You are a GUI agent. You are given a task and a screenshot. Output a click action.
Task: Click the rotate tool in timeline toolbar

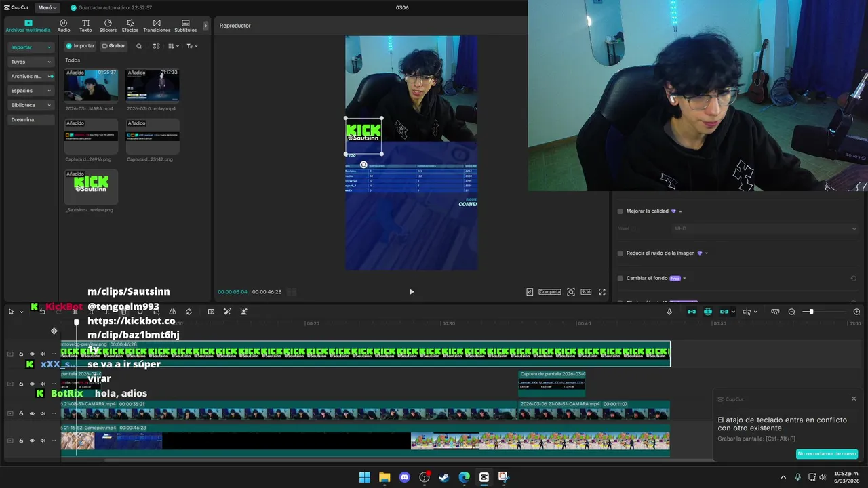189,312
